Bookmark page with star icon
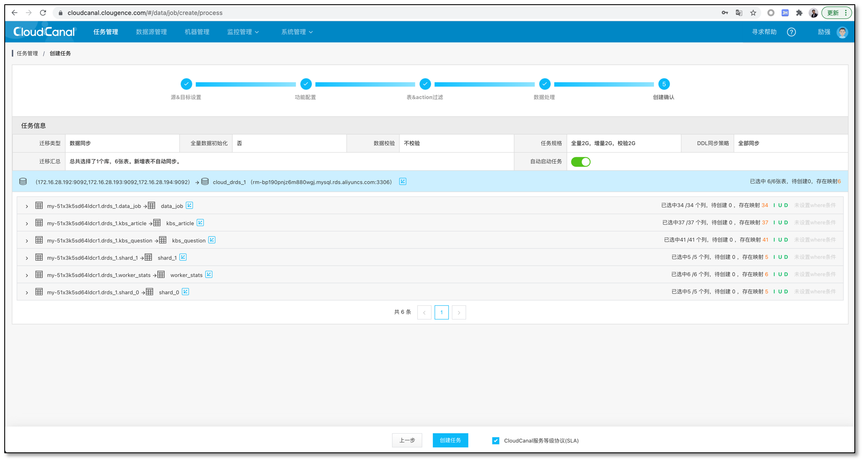Screen dimensions: 868x466 pyautogui.click(x=753, y=13)
